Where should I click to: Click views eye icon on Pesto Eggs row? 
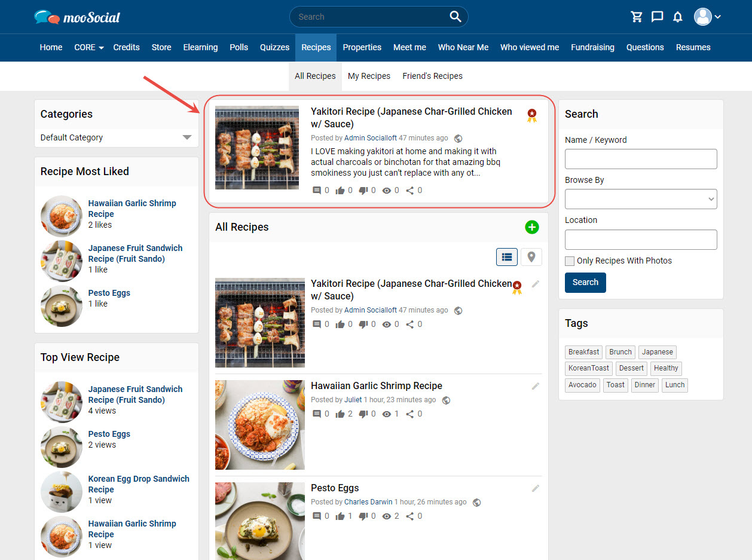coord(387,516)
